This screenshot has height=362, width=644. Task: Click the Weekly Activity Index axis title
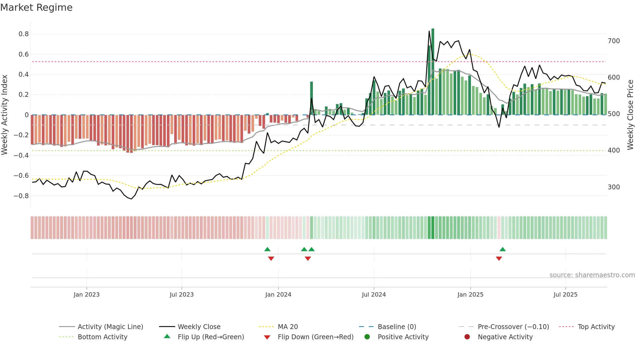pos(5,115)
